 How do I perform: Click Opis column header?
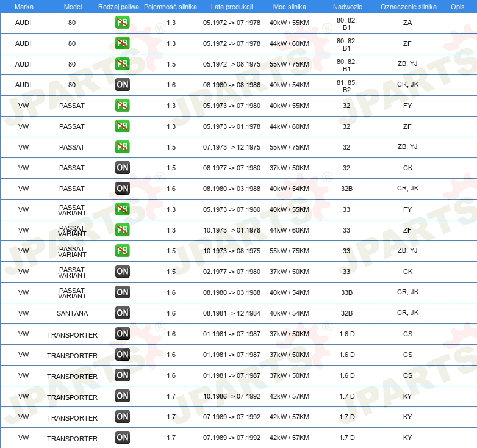457,7
